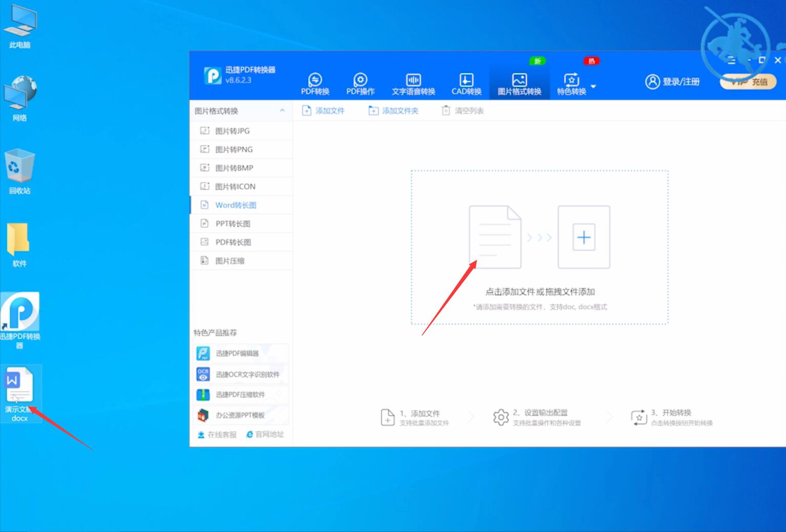The height and width of the screenshot is (532, 786).
Task: Open the PDF操作 tab
Action: click(x=360, y=84)
